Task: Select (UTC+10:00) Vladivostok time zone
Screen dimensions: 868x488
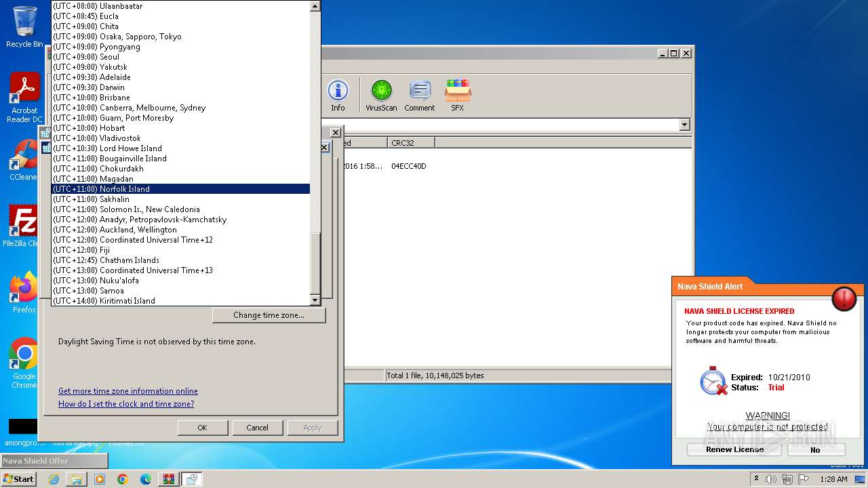Action: click(181, 138)
